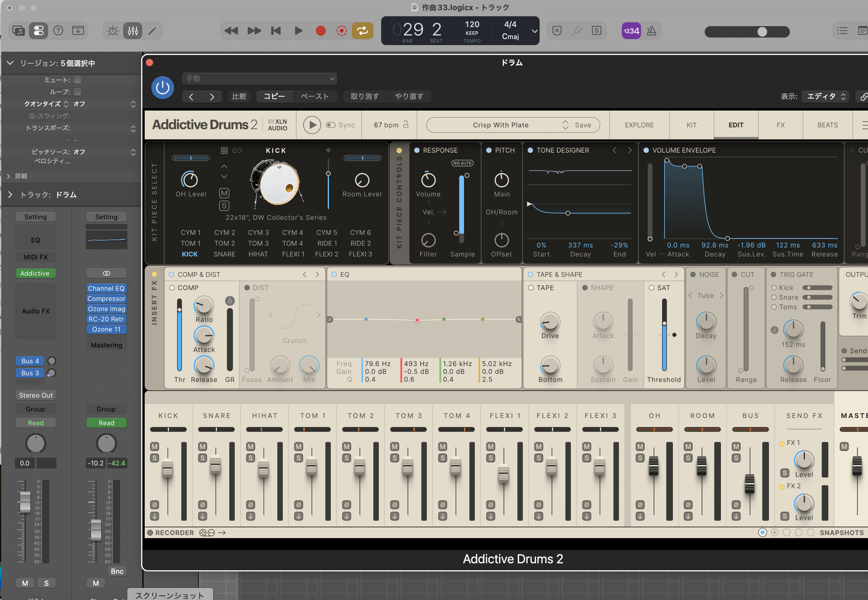
Task: Expand the 詳細 section
Action: [9, 176]
